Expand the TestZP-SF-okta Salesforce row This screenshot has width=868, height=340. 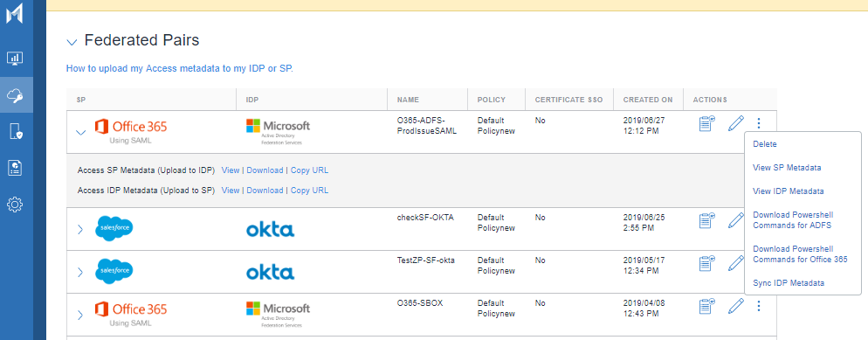click(x=80, y=272)
